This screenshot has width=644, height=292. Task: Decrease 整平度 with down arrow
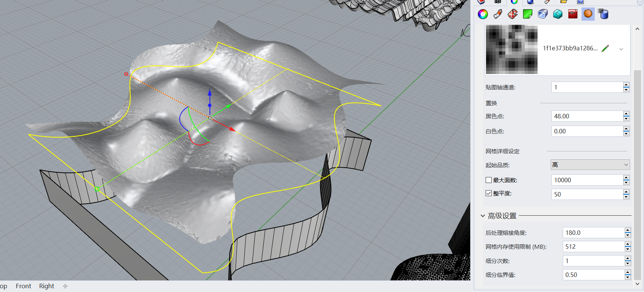pyautogui.click(x=626, y=197)
